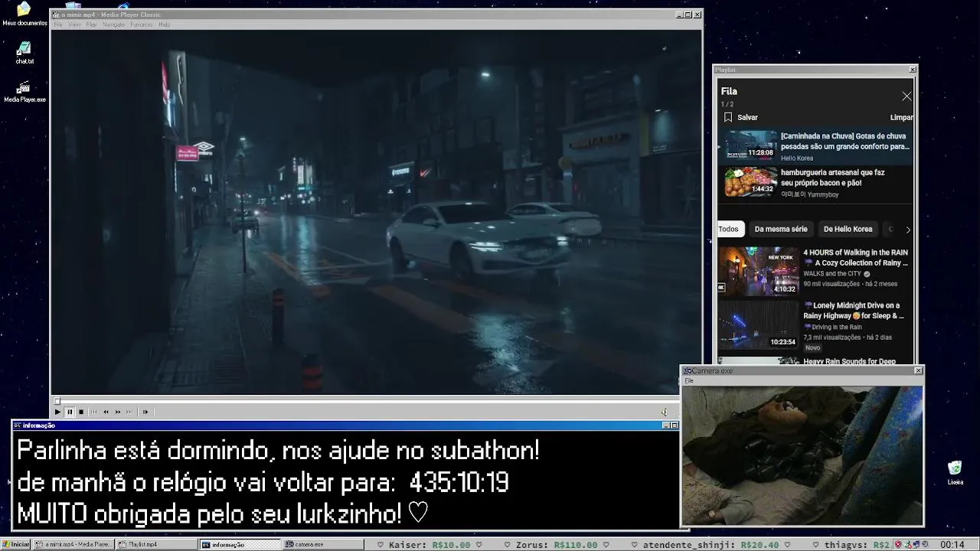Image resolution: width=980 pixels, height=551 pixels.
Task: Click hamburgueria artesanal que faz video title
Action: (x=833, y=178)
